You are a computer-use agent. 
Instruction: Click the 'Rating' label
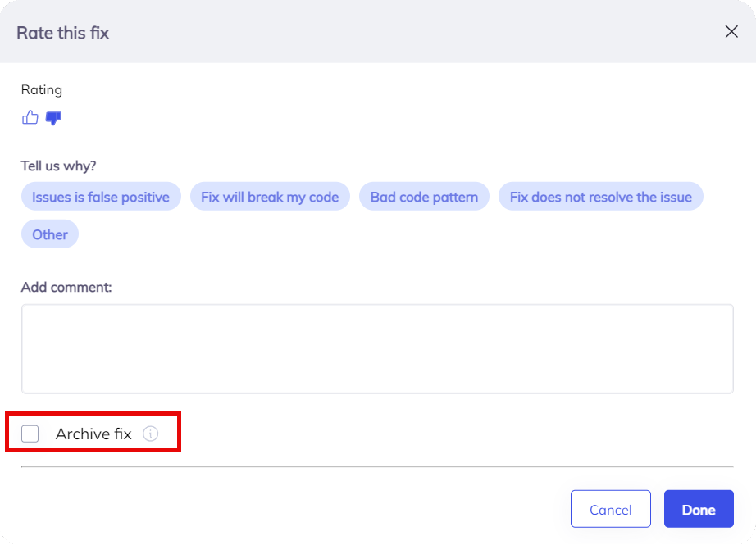point(42,90)
